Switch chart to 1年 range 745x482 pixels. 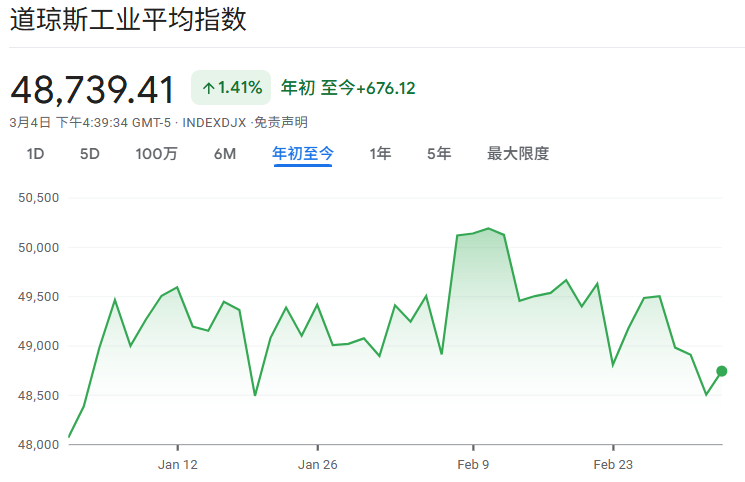[x=381, y=154]
